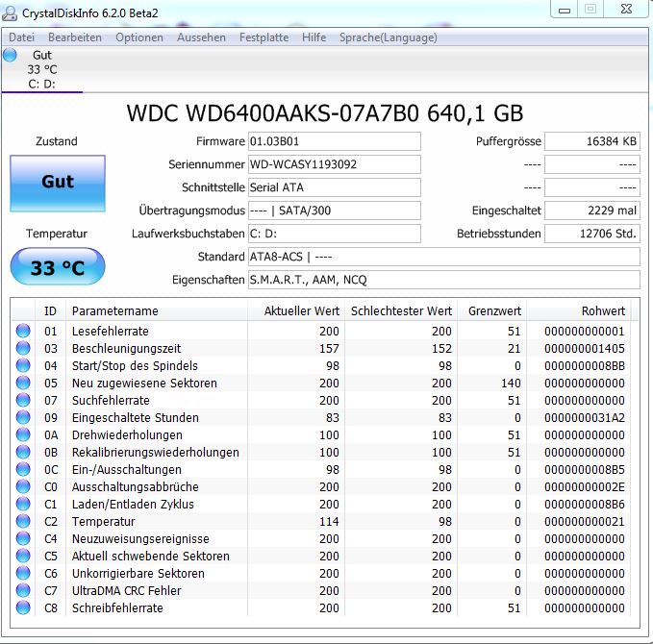Image resolution: width=653 pixels, height=644 pixels.
Task: Click the Betriebsstunden value 12706 Std.
Action: (x=592, y=234)
